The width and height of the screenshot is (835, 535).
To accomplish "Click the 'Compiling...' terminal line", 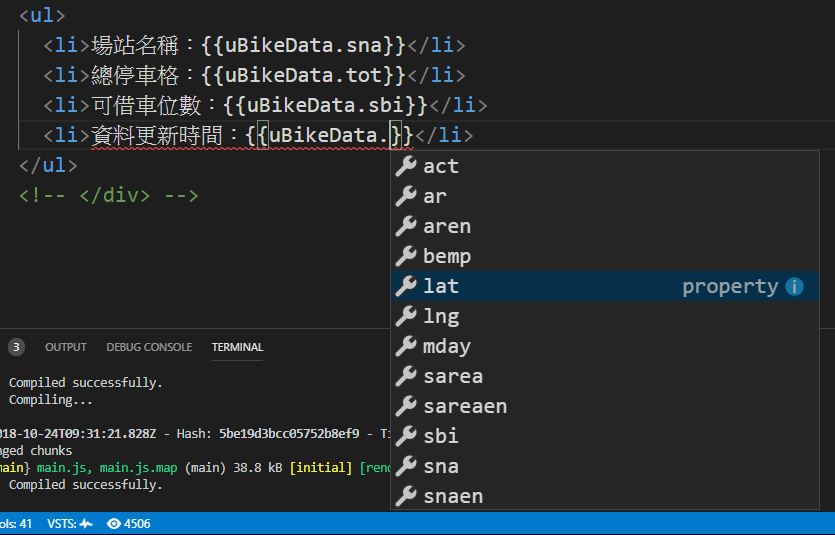I will 51,400.
